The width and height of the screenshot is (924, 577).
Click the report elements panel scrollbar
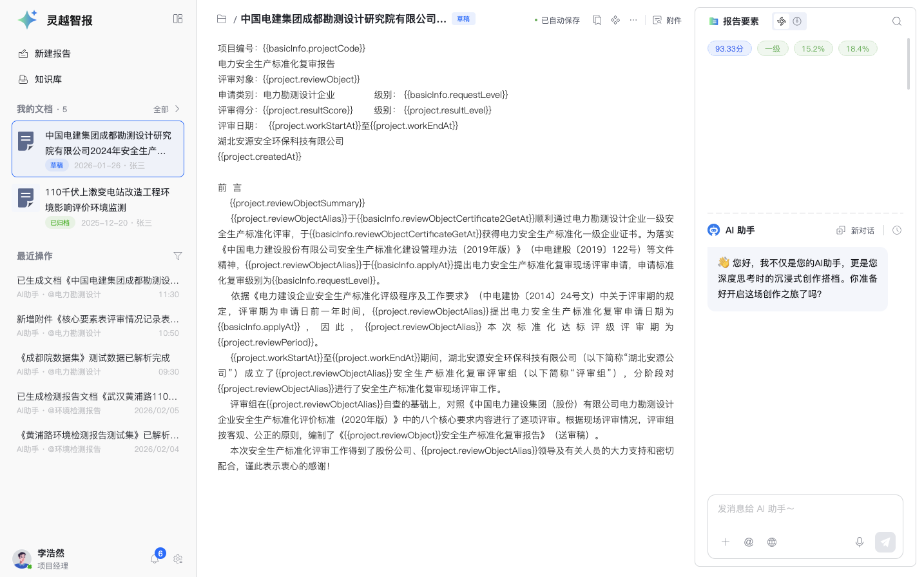point(909,64)
